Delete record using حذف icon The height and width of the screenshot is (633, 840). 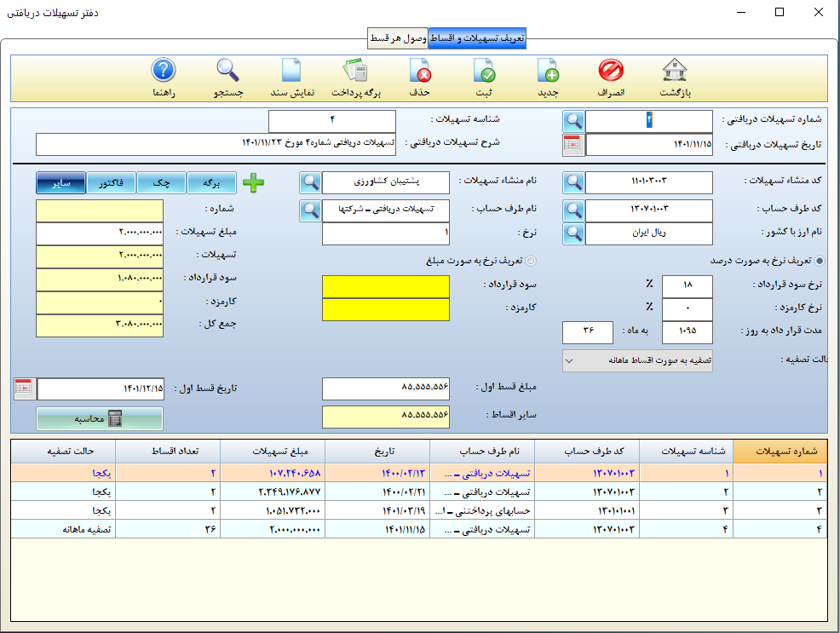click(421, 72)
